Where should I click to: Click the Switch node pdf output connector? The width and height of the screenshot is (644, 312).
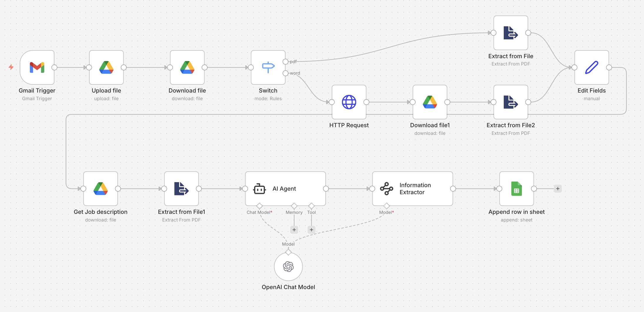[x=286, y=62]
